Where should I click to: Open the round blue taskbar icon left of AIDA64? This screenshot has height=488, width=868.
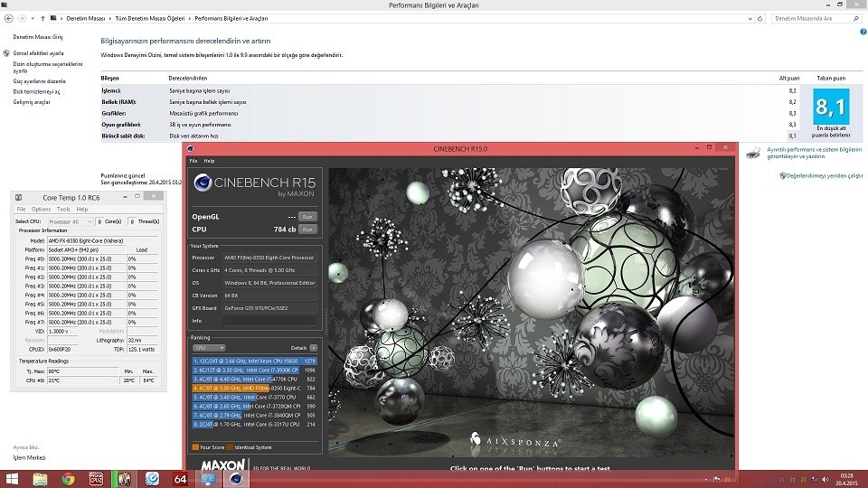[152, 479]
